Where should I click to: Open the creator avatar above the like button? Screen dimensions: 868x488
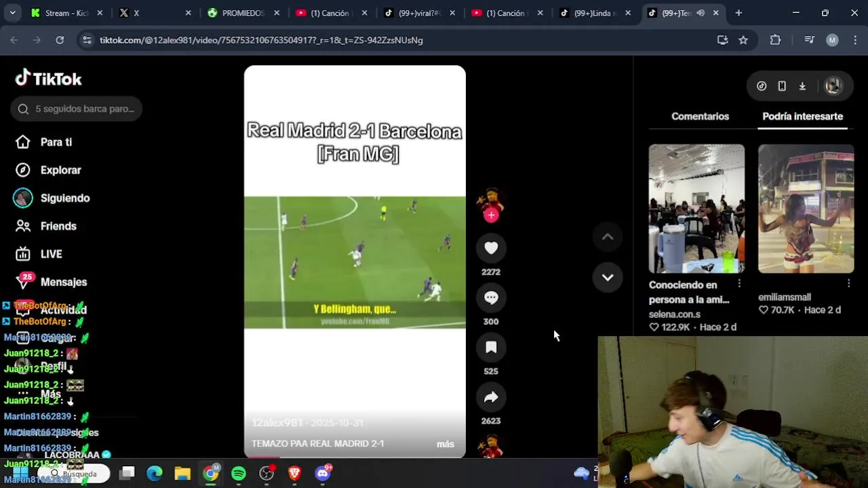[x=491, y=201]
